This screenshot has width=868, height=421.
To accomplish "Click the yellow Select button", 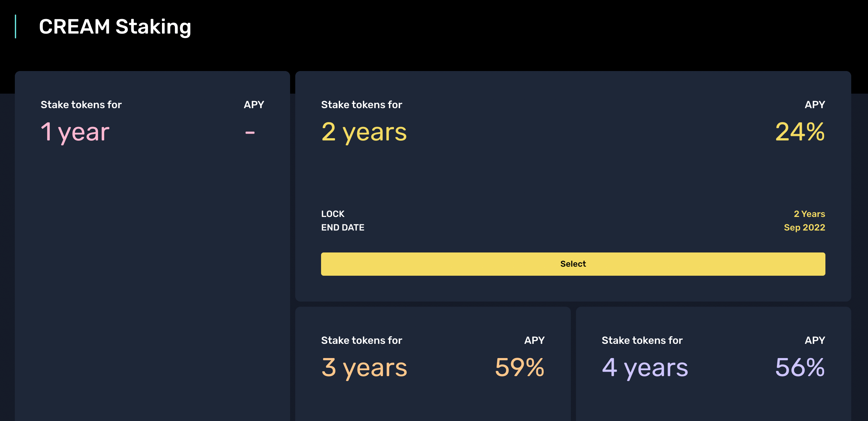I will pyautogui.click(x=573, y=264).
